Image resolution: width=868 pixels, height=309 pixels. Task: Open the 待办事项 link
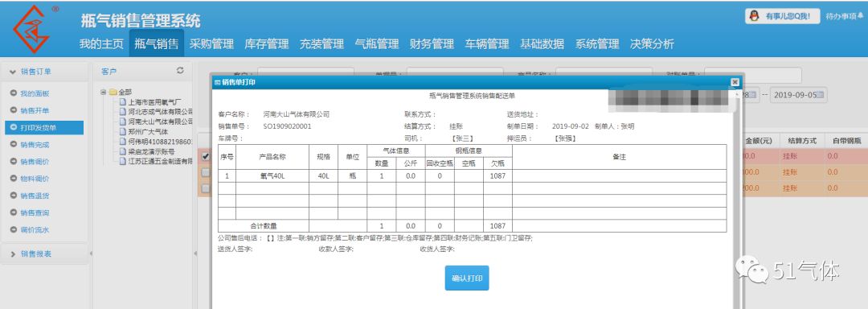(841, 16)
